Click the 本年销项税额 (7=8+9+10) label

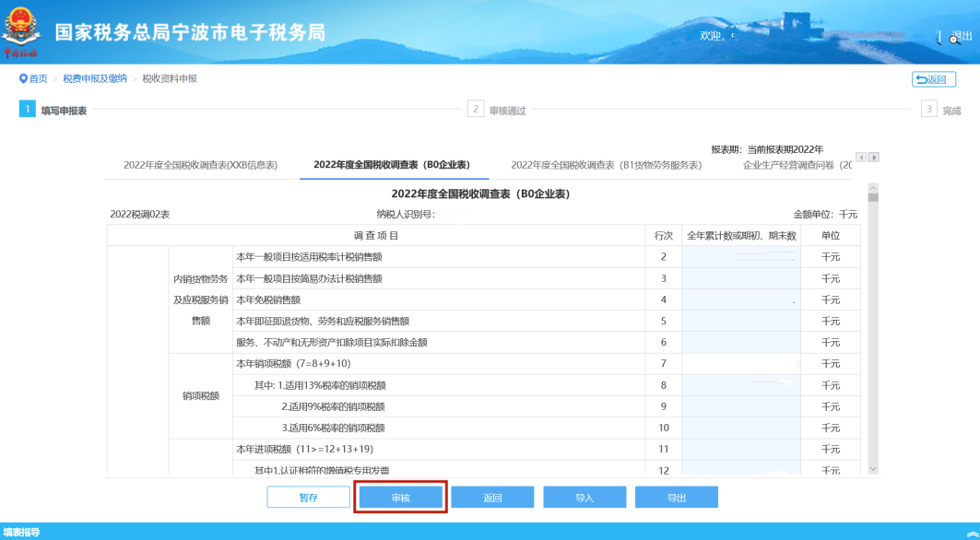point(294,364)
